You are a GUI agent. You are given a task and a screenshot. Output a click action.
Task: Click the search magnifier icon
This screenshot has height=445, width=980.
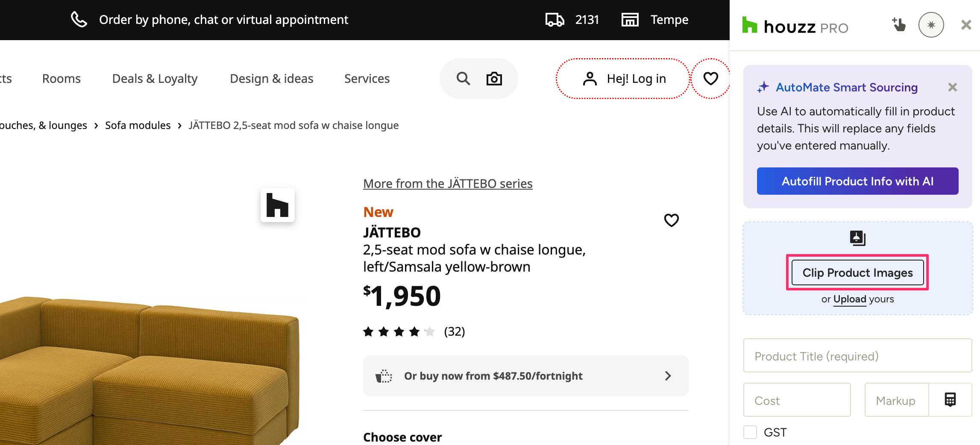[463, 79]
